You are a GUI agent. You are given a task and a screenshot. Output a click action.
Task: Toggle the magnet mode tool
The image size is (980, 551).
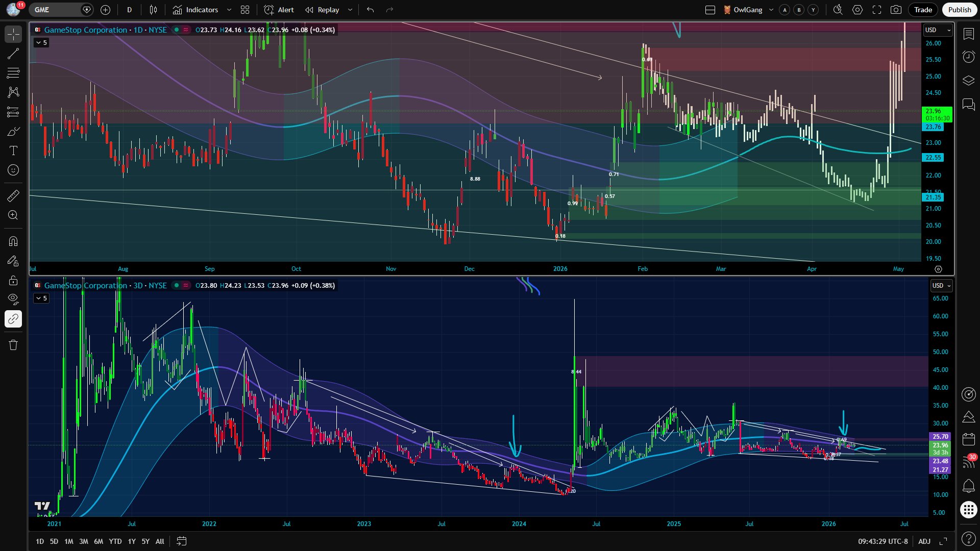click(13, 241)
